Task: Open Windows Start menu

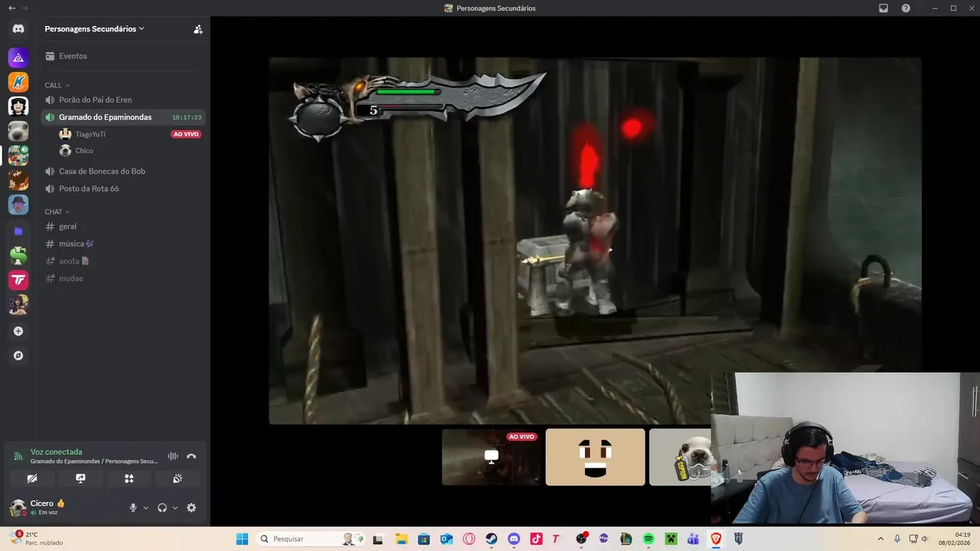Action: 242,539
